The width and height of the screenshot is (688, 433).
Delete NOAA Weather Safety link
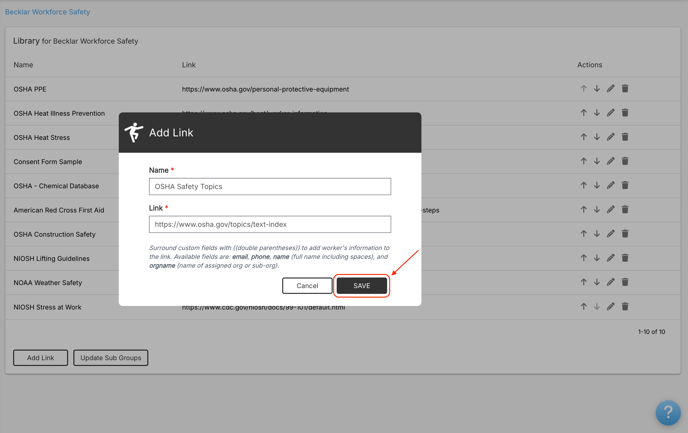[625, 282]
